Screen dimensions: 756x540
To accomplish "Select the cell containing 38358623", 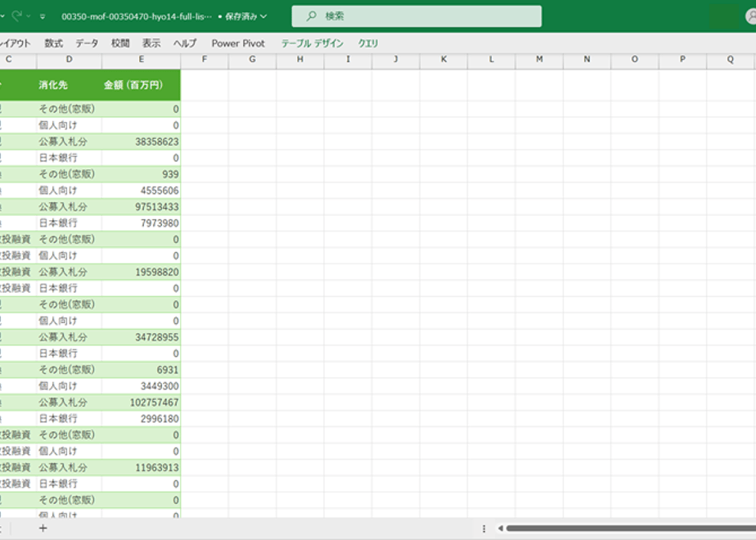I will point(142,142).
